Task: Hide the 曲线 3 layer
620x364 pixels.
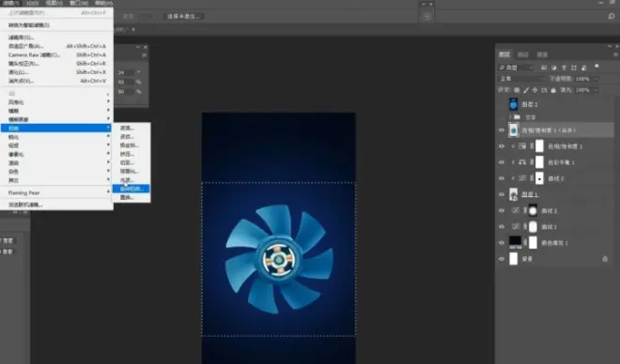Action: coord(502,178)
